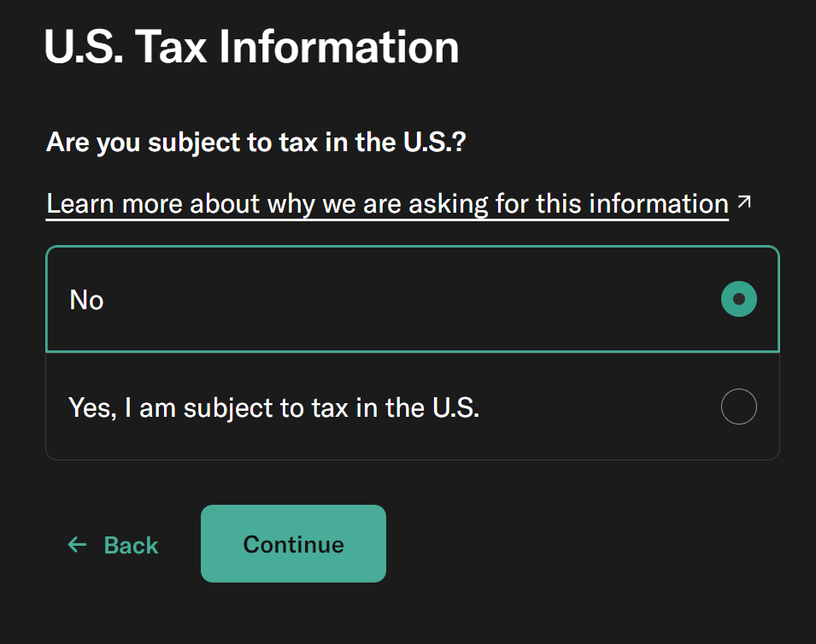Screen dimensions: 816x644
Task: Proceed to the next step with Continue
Action: (293, 544)
